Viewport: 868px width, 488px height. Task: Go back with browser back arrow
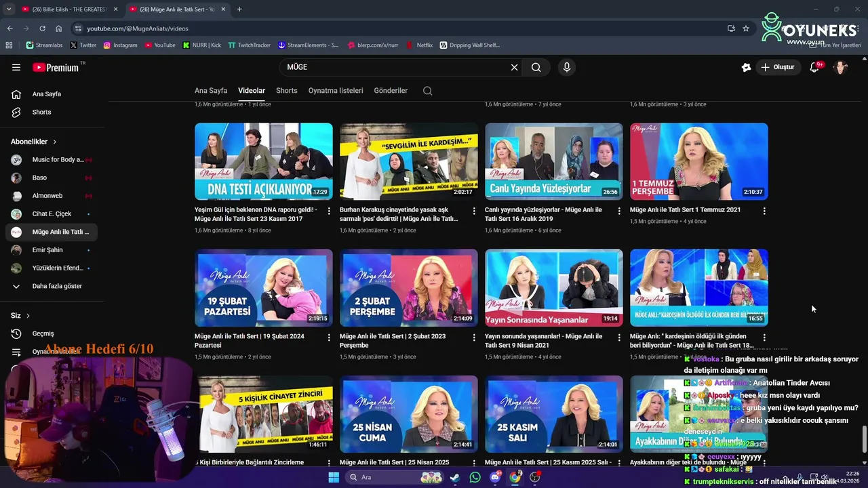tap(9, 28)
